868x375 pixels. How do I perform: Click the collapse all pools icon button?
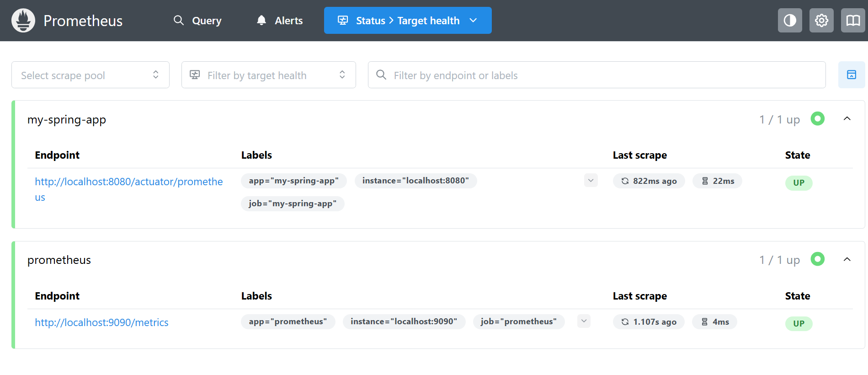coord(851,75)
